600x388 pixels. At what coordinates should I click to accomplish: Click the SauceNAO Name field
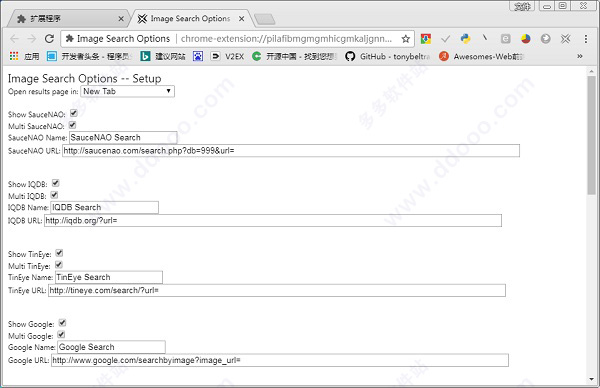[x=123, y=137]
